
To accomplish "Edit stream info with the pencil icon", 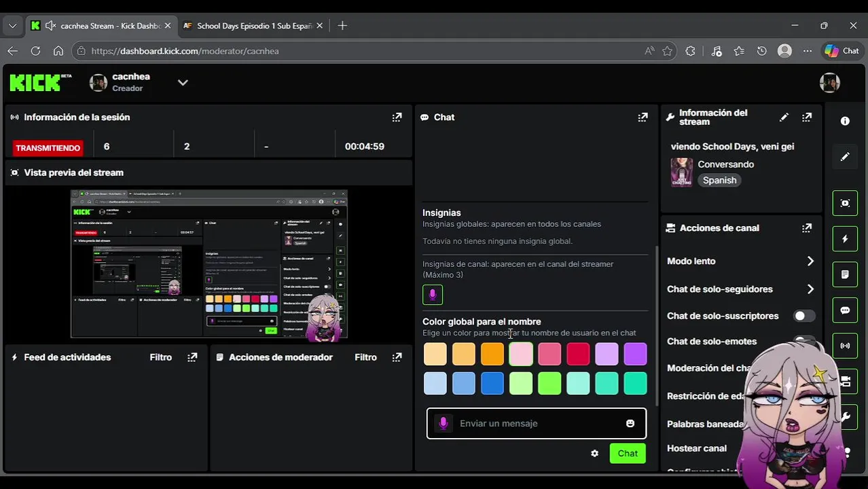I will click(x=784, y=117).
